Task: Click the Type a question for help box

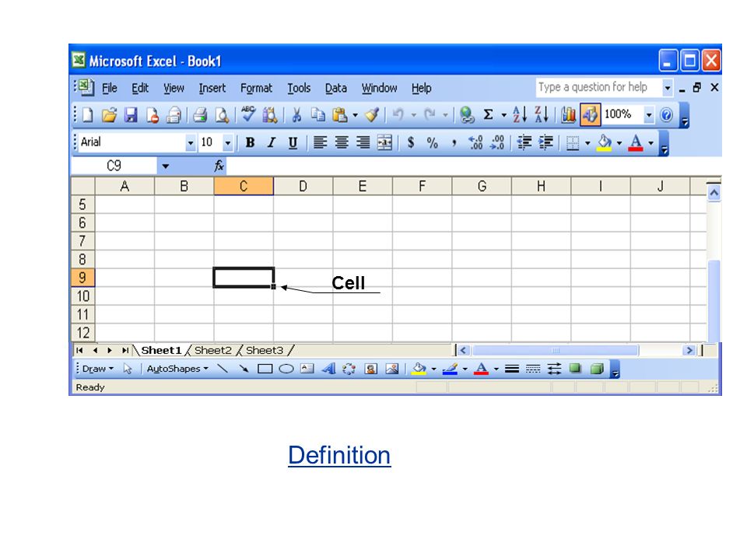Action: point(599,88)
